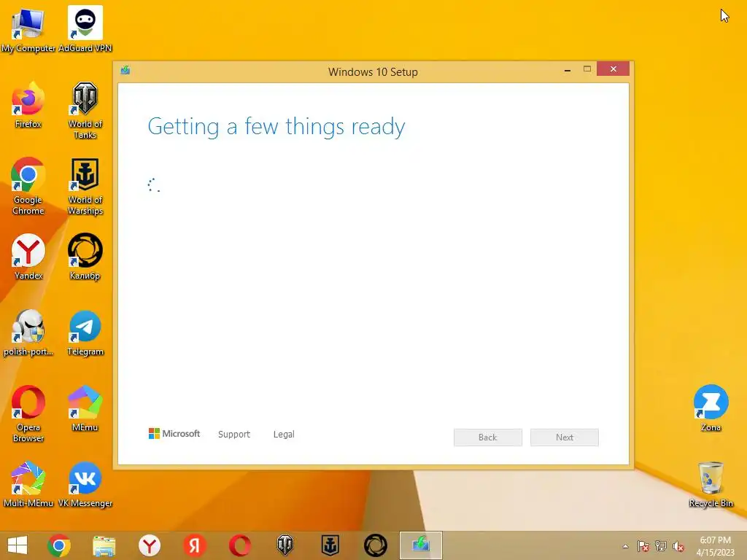Select the VK Messenger desktop shortcut
This screenshot has width=747, height=560.
85,484
